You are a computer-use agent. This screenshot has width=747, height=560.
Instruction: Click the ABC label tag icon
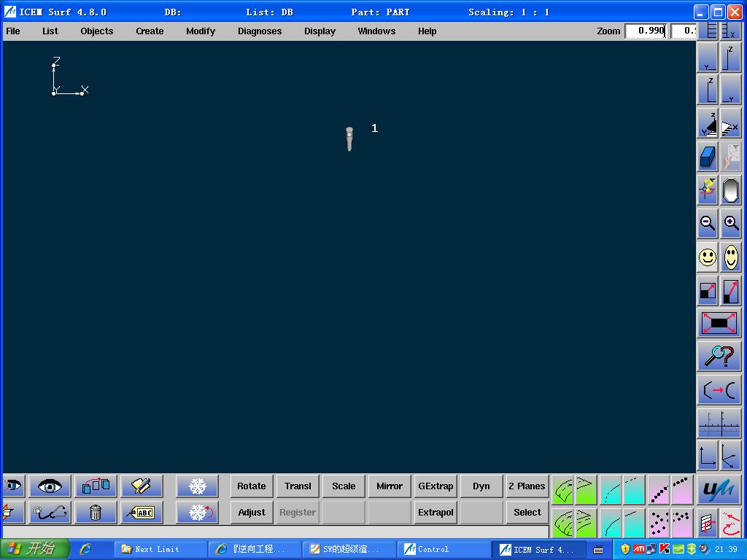142,513
